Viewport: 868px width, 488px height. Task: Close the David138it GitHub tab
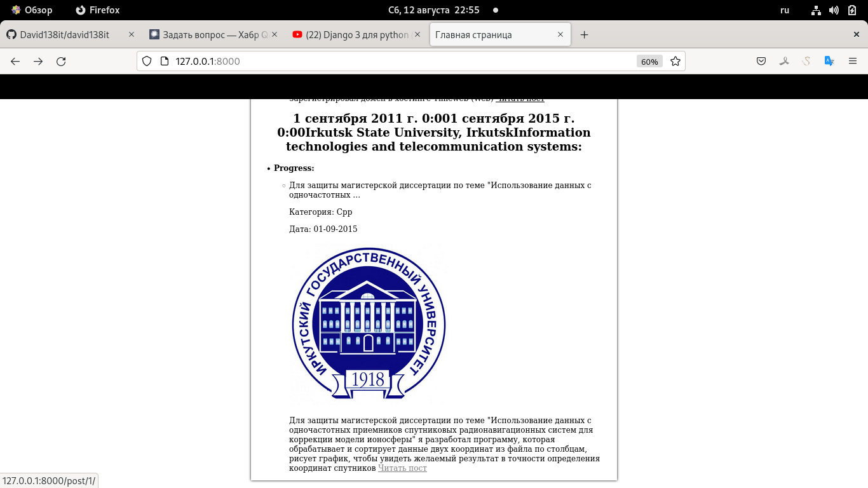(132, 35)
